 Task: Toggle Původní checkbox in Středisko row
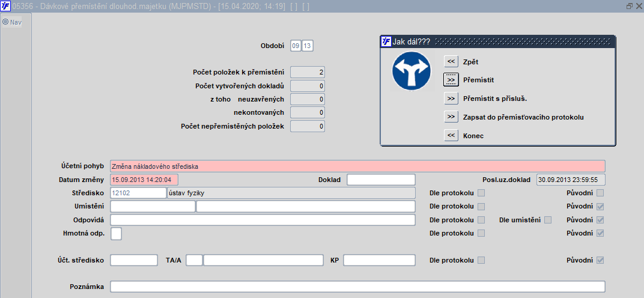click(x=601, y=193)
